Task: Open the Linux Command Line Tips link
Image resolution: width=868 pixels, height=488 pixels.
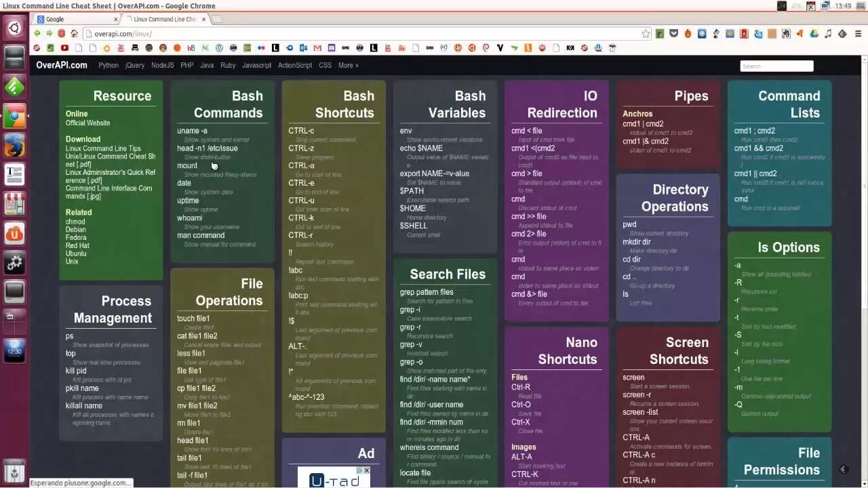Action: click(x=103, y=148)
